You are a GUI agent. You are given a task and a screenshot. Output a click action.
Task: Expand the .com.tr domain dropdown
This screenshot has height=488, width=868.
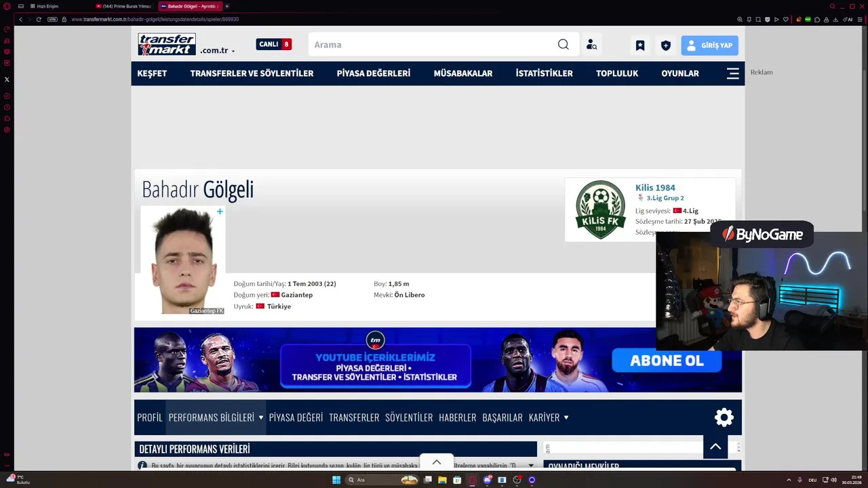233,52
